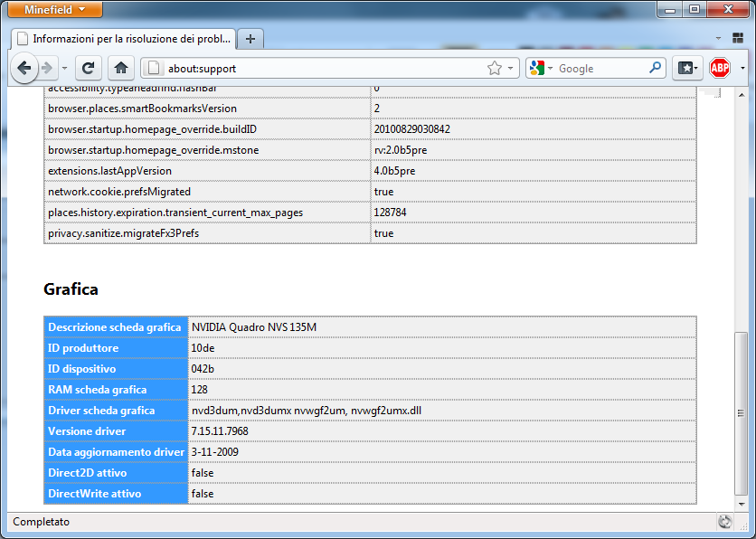Viewport: 756px width, 539px height.
Task: Bookmark this page with the star icon
Action: (494, 69)
